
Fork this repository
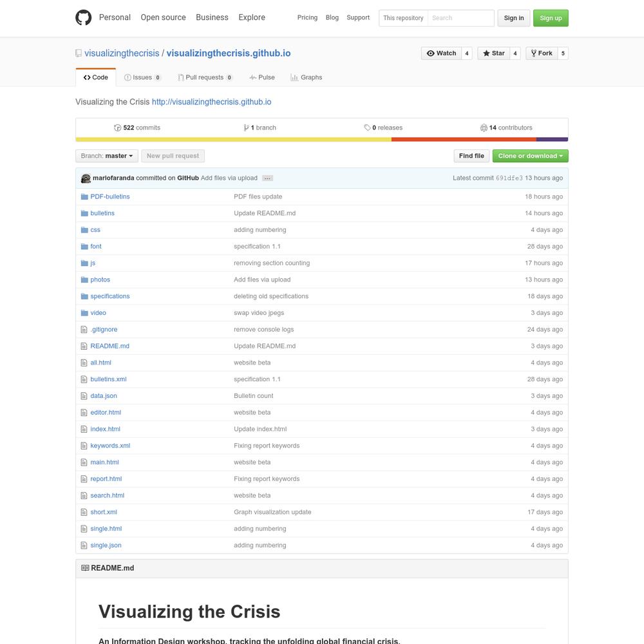pyautogui.click(x=542, y=53)
